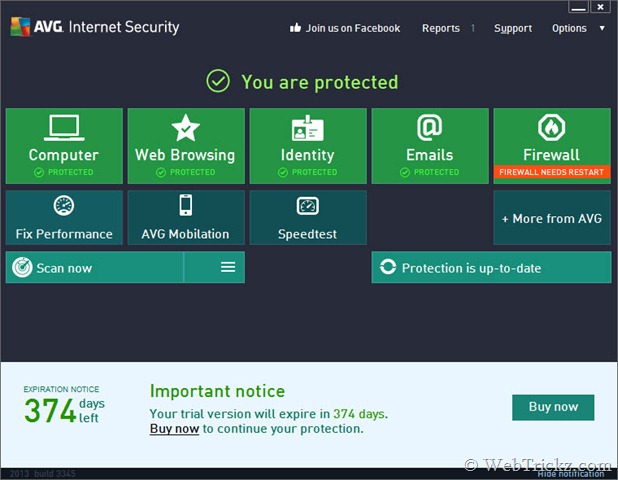Viewport: 618px width, 480px height.
Task: Open the Reports menu
Action: [441, 28]
